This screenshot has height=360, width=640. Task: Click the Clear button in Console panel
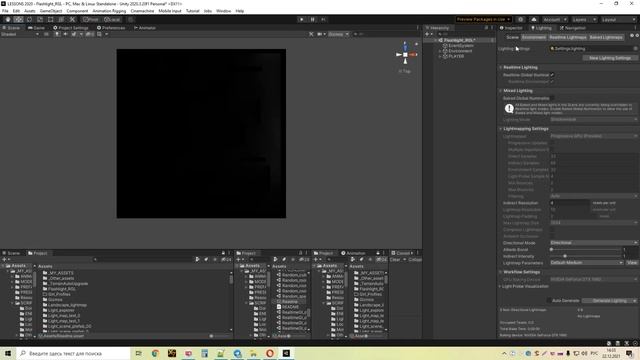point(395,260)
